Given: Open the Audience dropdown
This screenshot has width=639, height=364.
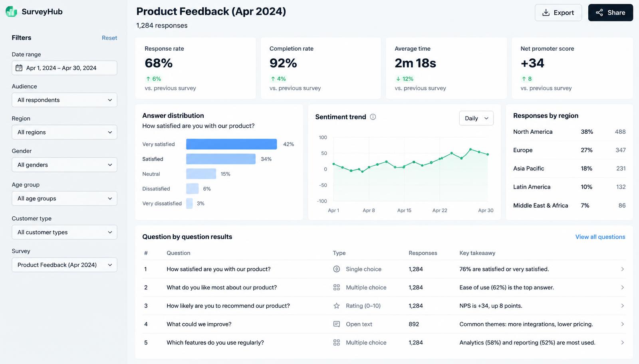Looking at the screenshot, I should click(x=64, y=100).
